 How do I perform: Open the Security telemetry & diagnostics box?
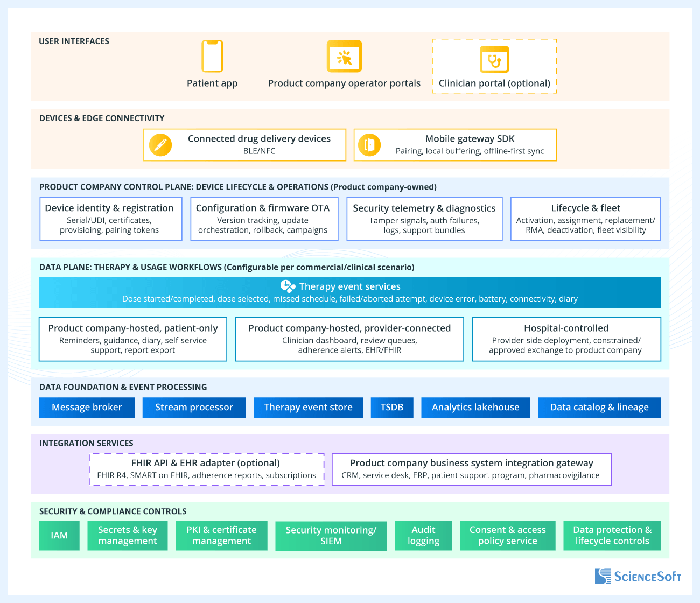click(x=424, y=219)
